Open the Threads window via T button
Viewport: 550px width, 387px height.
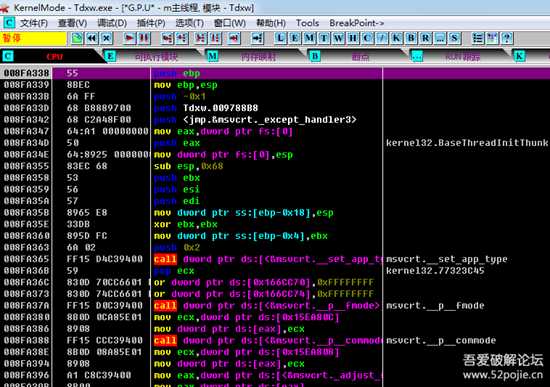[x=324, y=38]
